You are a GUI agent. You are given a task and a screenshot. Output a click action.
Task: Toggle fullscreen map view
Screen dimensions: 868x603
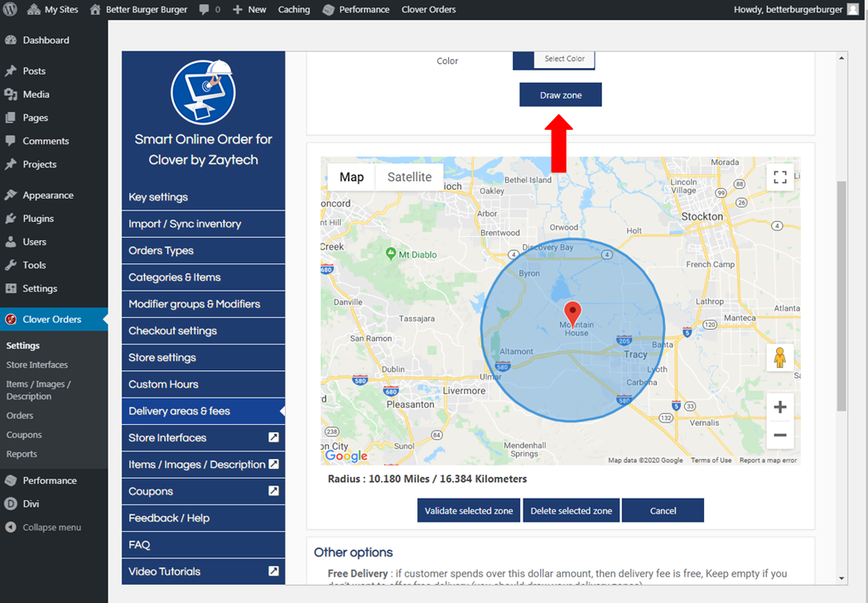780,177
